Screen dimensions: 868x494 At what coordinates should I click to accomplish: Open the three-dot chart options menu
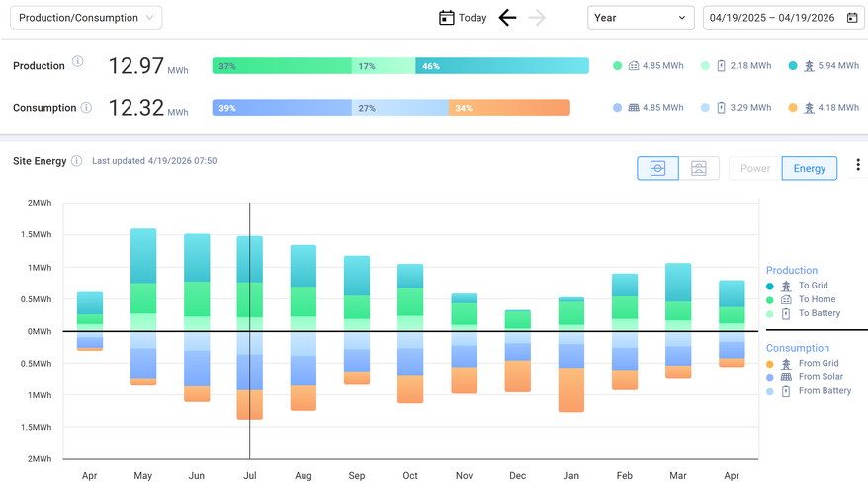click(x=857, y=165)
